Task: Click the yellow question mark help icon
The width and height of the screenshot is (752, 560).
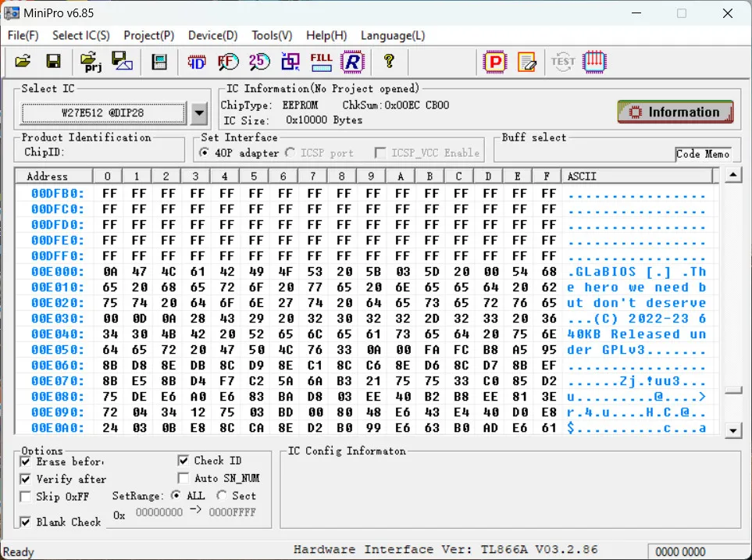Action: pos(389,61)
